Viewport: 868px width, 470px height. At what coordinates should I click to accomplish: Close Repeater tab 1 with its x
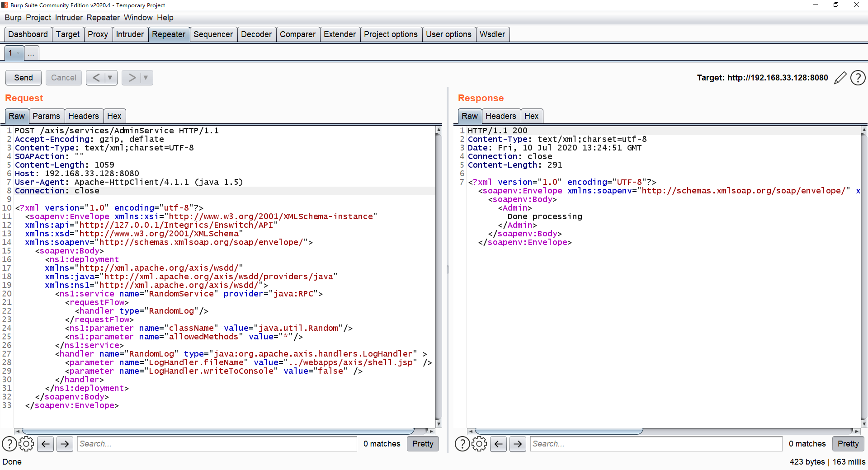(x=18, y=53)
